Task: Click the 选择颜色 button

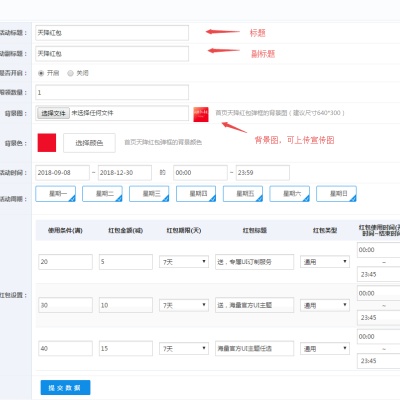Action: point(89,143)
